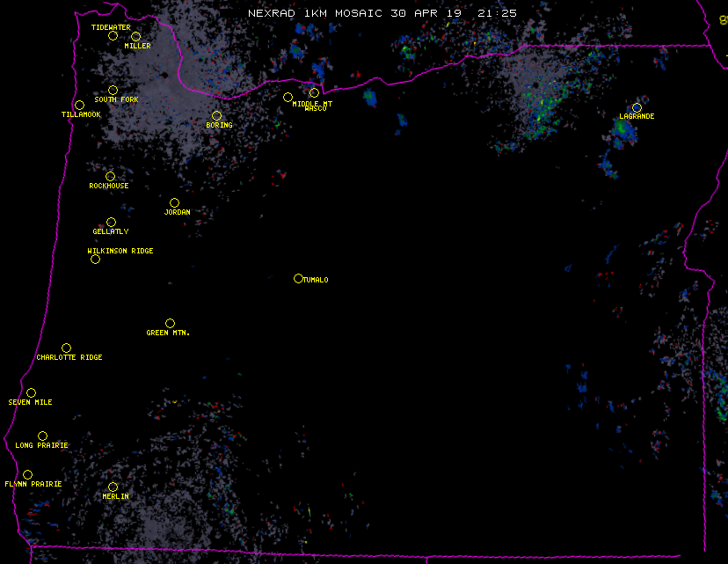This screenshot has width=728, height=564.
Task: Select the Miller station circle marker
Action: [x=135, y=36]
